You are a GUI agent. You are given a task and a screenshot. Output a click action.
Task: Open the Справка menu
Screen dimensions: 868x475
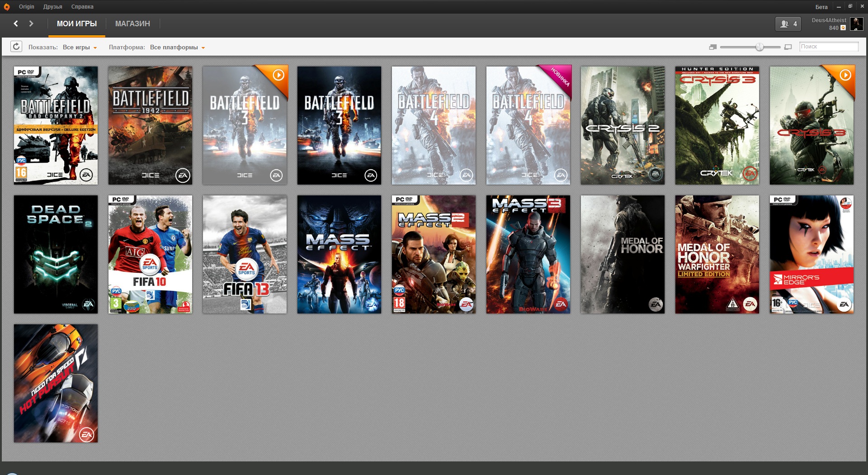(x=82, y=7)
